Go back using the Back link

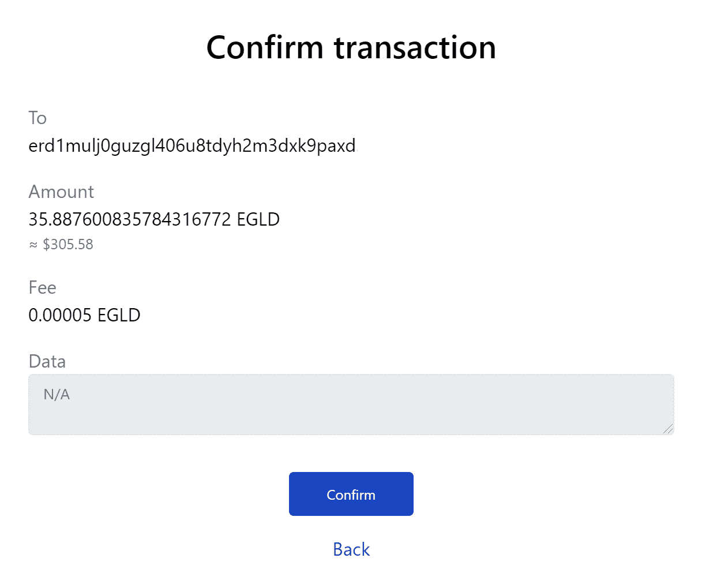[x=351, y=549]
